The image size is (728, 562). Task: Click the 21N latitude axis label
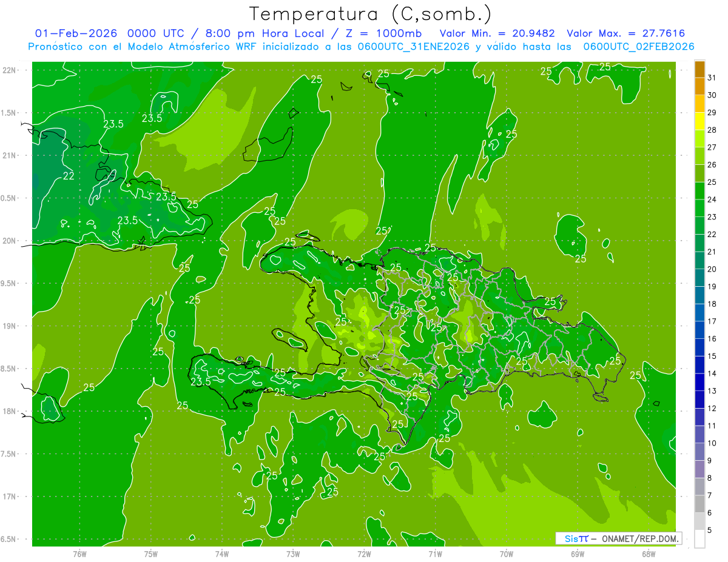coord(8,155)
